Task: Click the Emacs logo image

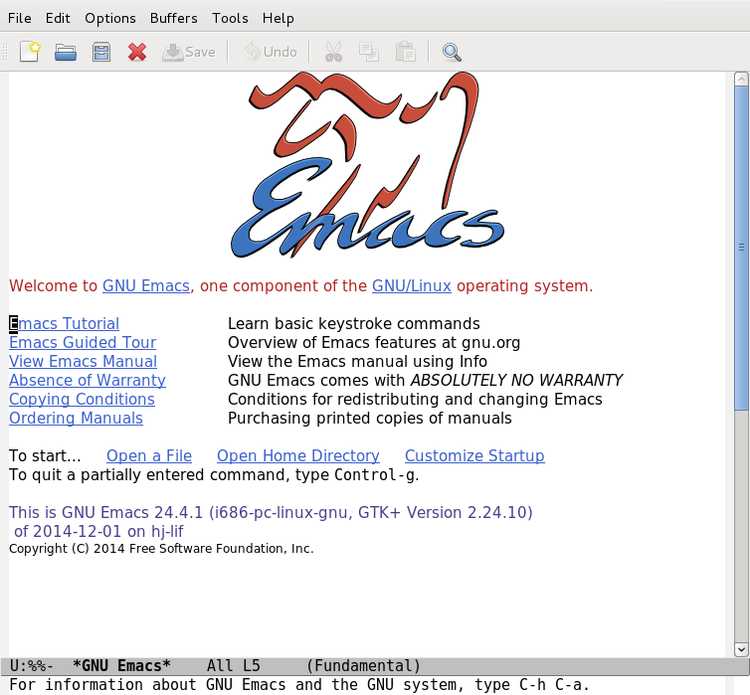Action: click(367, 165)
